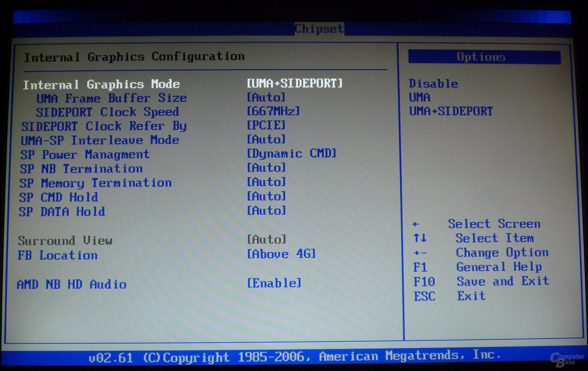
Task: Select SP Power Managment setting
Action: coord(85,155)
